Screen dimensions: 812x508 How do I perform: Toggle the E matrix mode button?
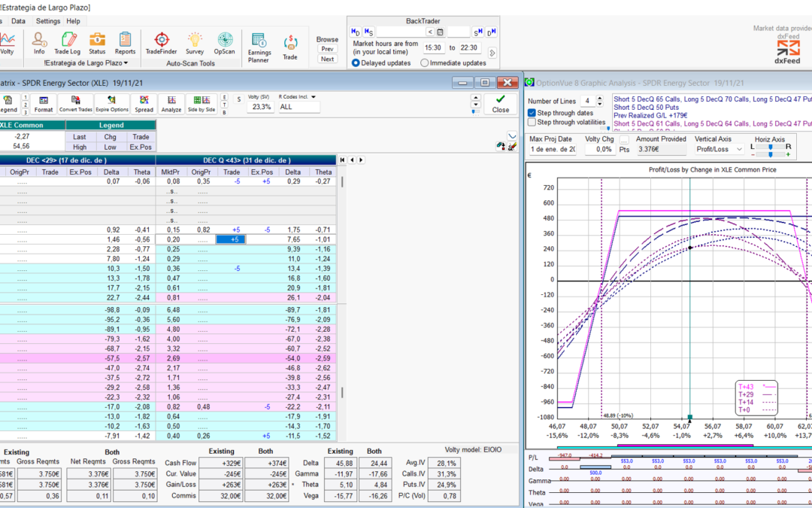click(224, 97)
